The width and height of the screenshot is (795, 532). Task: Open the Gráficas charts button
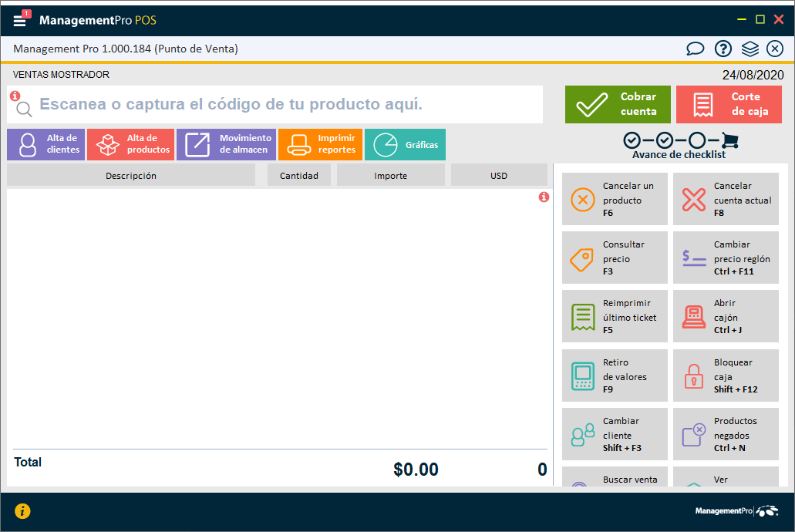405,144
